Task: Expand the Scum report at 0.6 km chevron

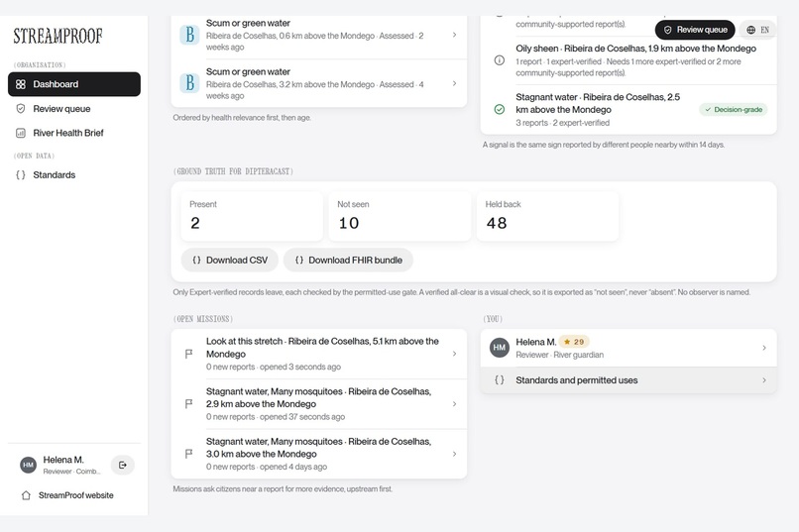Action: [454, 35]
